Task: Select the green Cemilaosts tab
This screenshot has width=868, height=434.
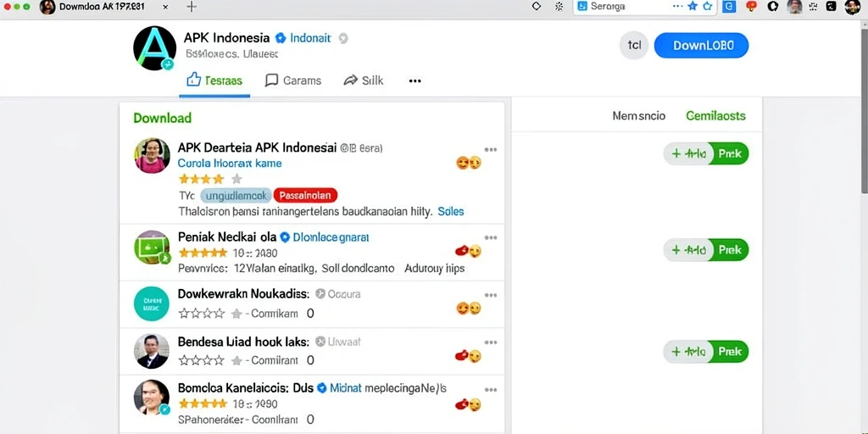Action: coord(715,115)
